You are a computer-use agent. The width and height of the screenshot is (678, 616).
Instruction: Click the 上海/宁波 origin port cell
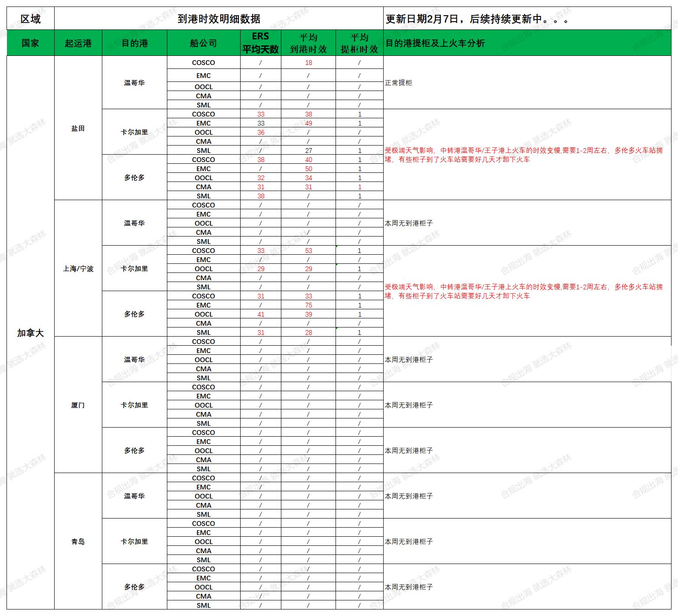coord(78,269)
